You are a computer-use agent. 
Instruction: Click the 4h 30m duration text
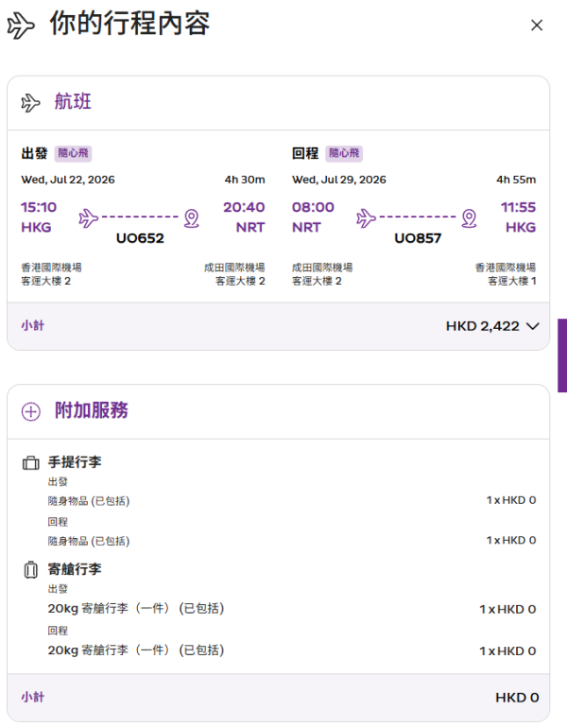pos(245,180)
